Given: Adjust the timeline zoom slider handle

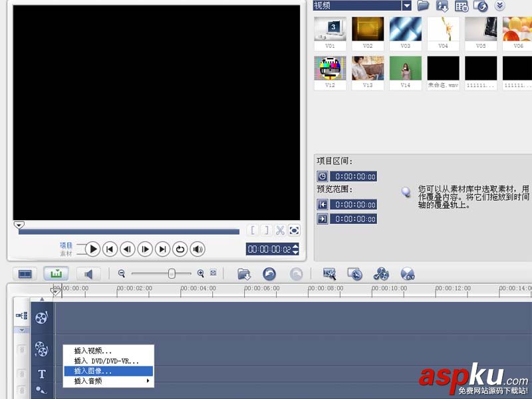Looking at the screenshot, I should click(x=172, y=273).
